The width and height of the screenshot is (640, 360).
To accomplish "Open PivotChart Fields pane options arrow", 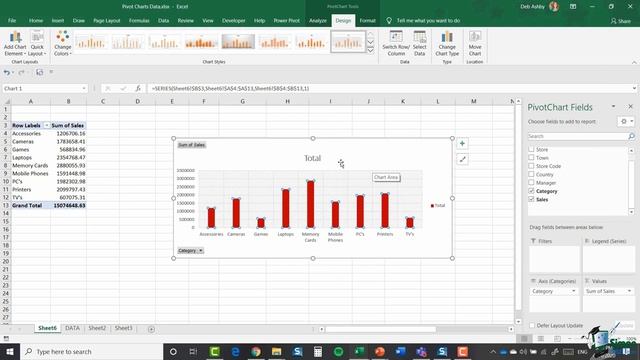I will pyautogui.click(x=613, y=107).
